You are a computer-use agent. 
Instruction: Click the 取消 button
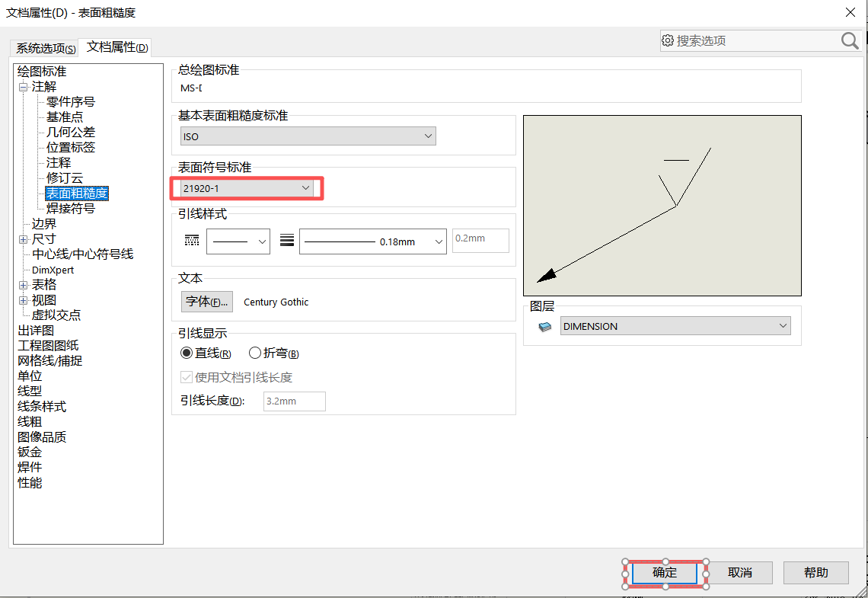coord(739,573)
